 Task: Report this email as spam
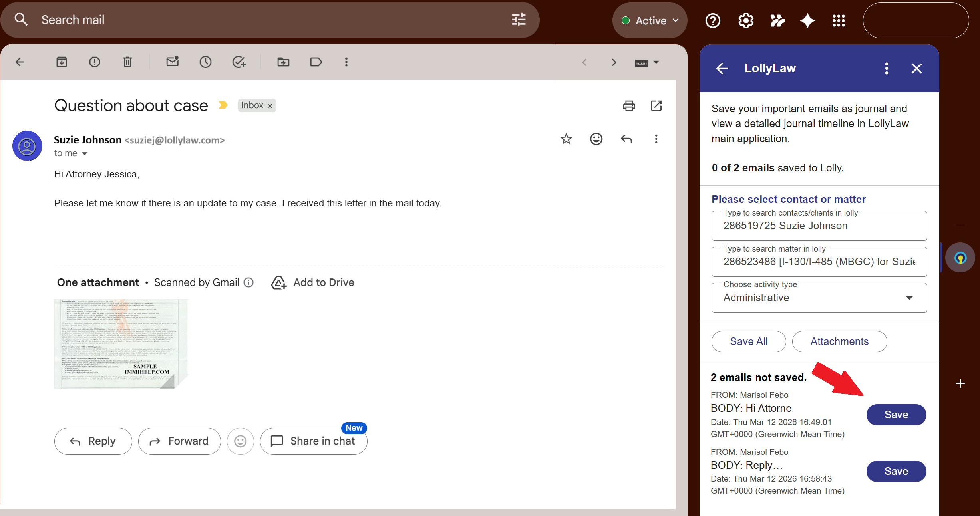(95, 62)
